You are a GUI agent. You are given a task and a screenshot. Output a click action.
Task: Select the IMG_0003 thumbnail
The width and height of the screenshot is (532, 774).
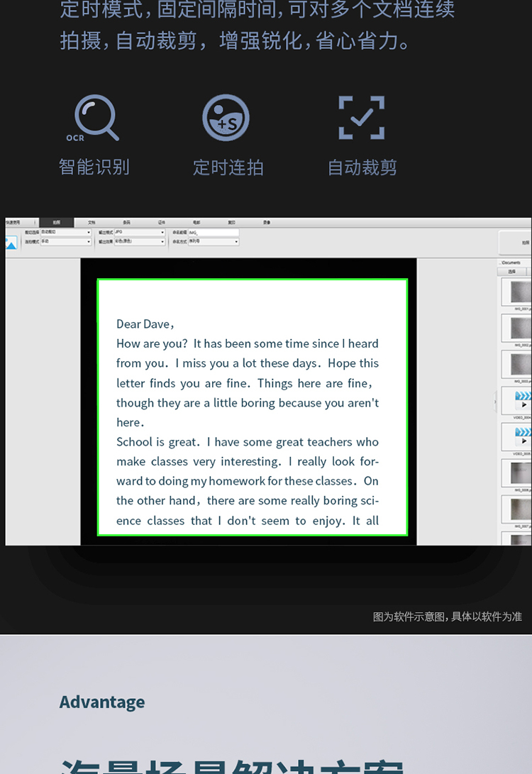point(516,364)
